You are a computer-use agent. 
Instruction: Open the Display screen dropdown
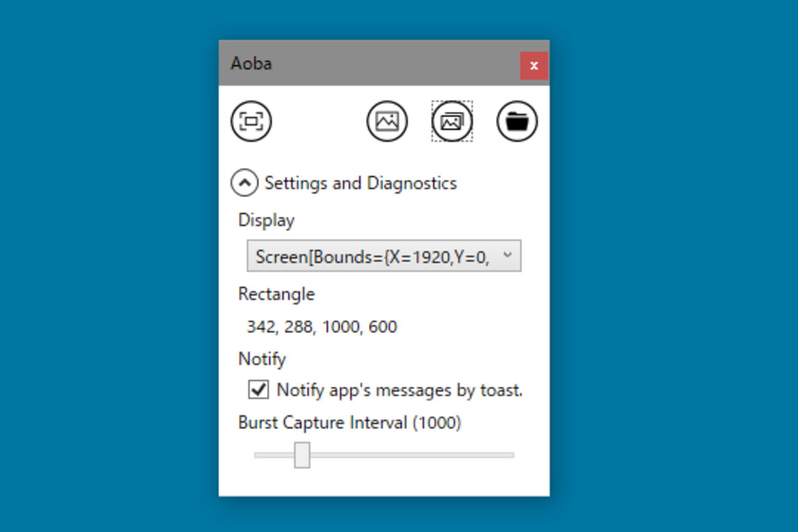point(384,256)
